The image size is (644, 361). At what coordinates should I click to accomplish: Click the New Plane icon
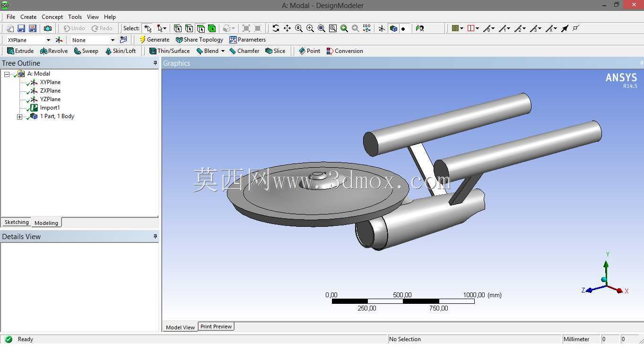59,40
